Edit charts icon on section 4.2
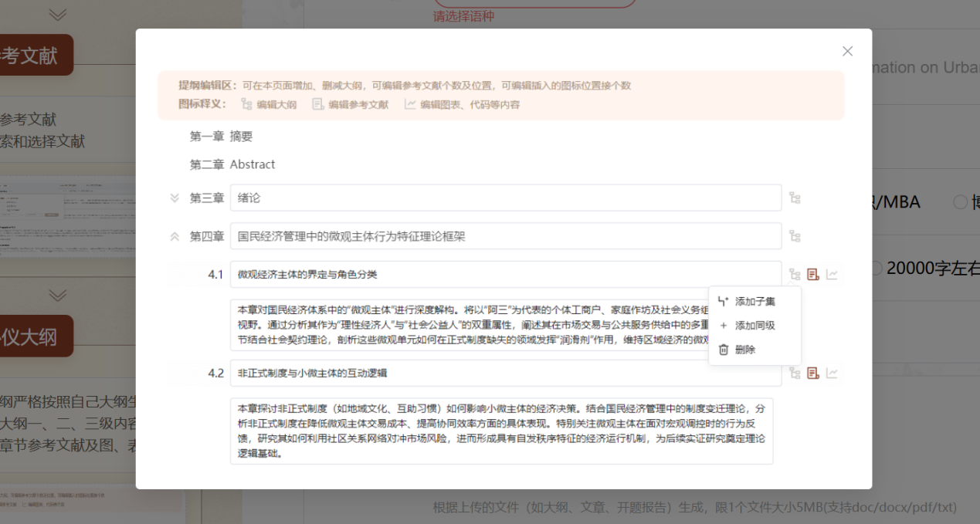 click(832, 373)
